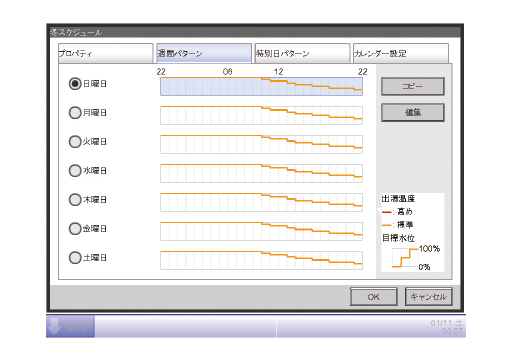Click the Saturday schedule graph
This screenshot has width=512, height=360.
(261, 260)
